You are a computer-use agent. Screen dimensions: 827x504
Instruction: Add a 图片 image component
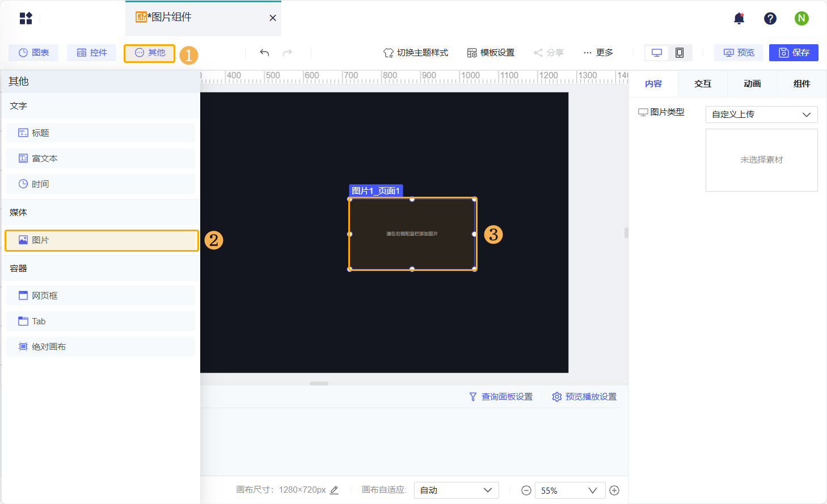click(x=102, y=240)
